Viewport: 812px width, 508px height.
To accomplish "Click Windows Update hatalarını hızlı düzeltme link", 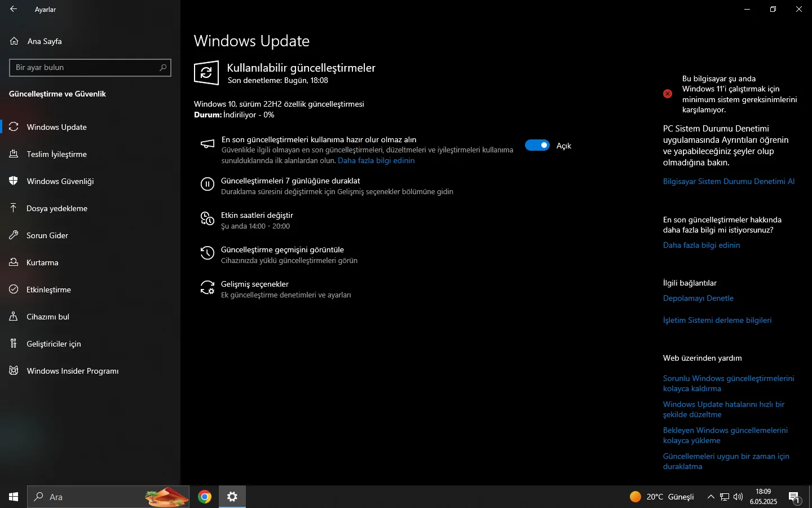I will click(x=724, y=409).
